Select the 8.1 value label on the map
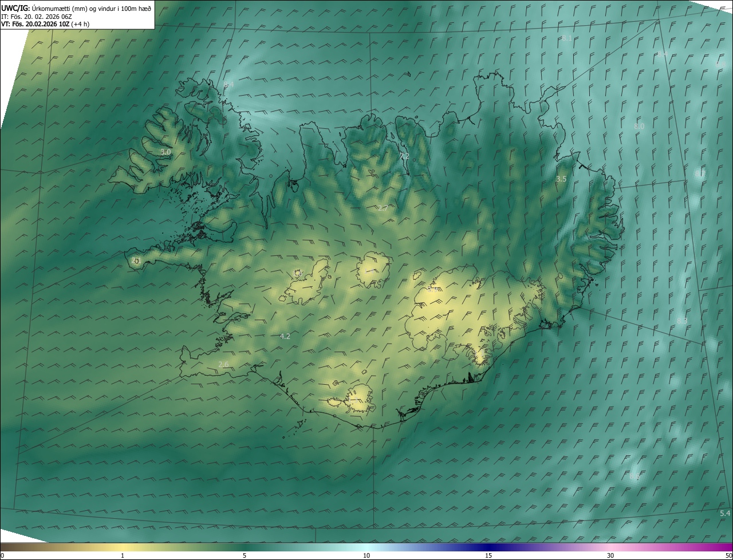Screen dimensions: 733x560 coord(567,38)
